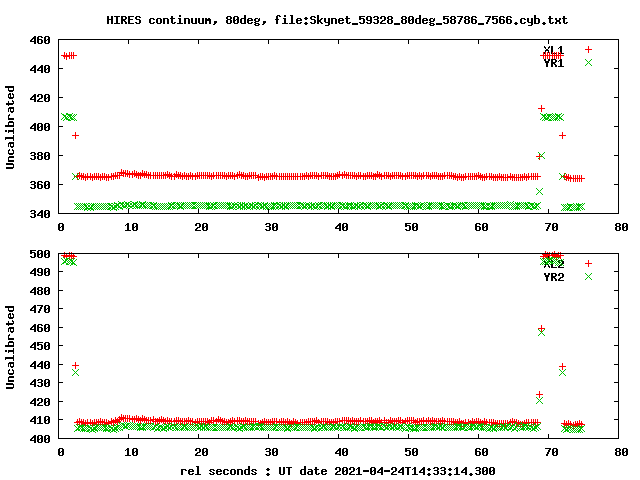The height and width of the screenshot is (480, 640).
Task: Click the y-axis tick label 380
Action: (x=40, y=156)
